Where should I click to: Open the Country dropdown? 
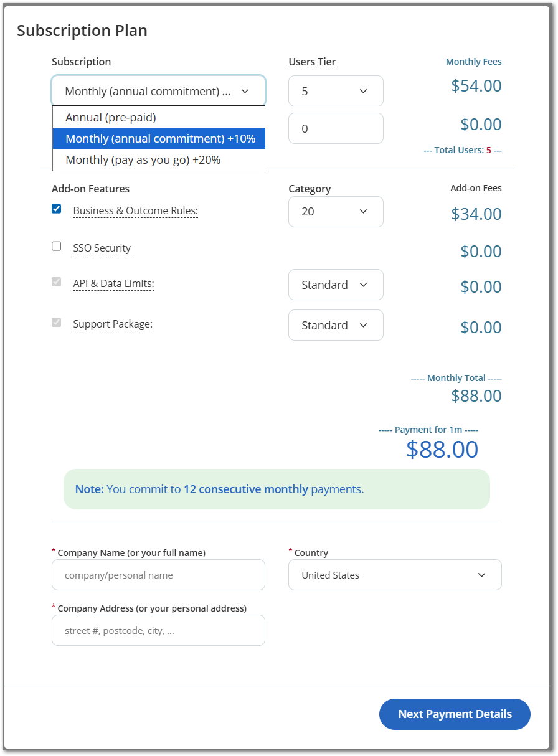[x=395, y=575]
